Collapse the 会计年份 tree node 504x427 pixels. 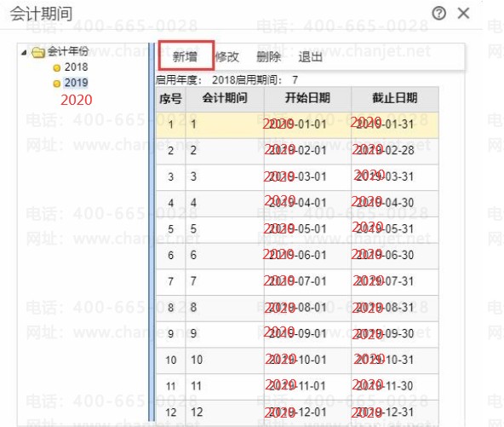point(24,52)
